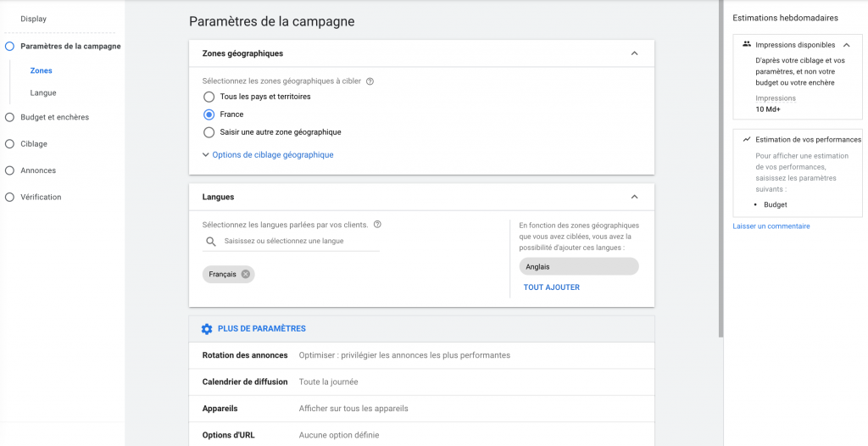Collapse the Langues section
The height and width of the screenshot is (446, 868).
(x=634, y=197)
